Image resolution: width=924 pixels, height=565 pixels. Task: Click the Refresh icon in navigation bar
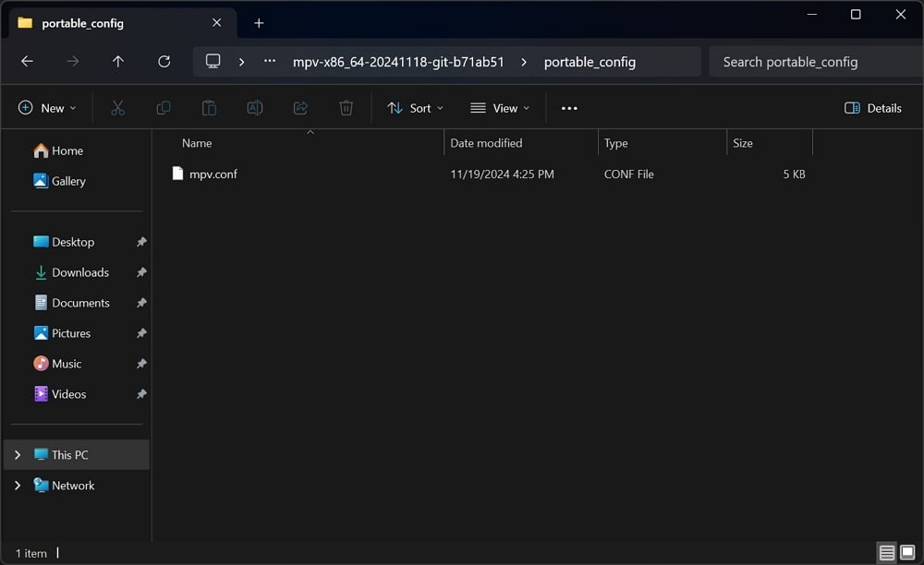pyautogui.click(x=164, y=62)
